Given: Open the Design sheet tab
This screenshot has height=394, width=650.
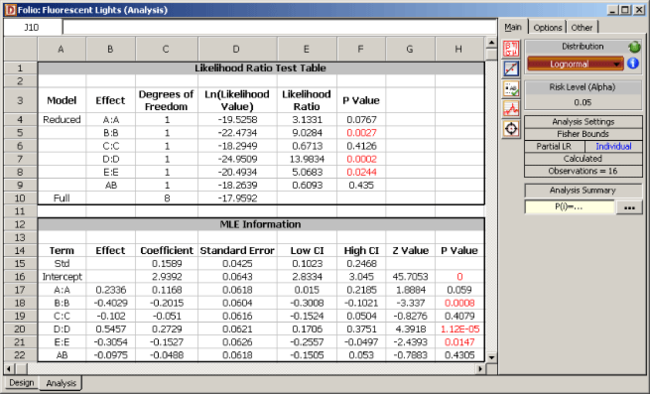Looking at the screenshot, I should tap(22, 382).
